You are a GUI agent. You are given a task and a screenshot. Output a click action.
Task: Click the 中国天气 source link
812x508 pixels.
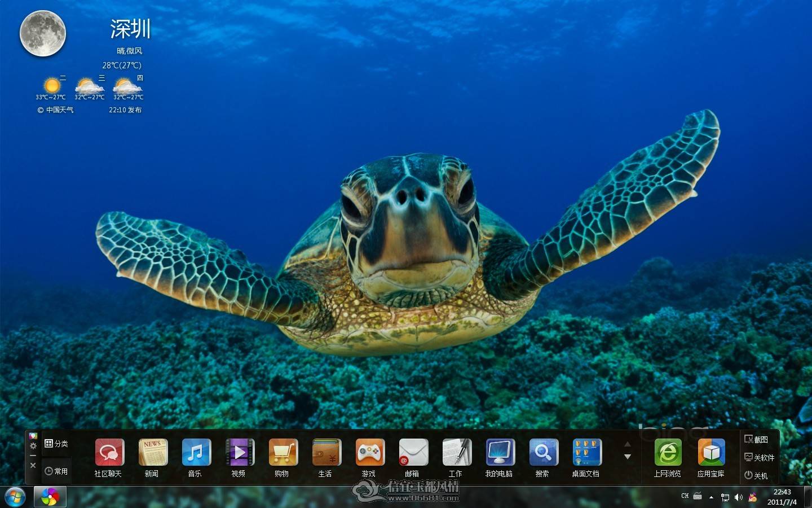tap(55, 110)
